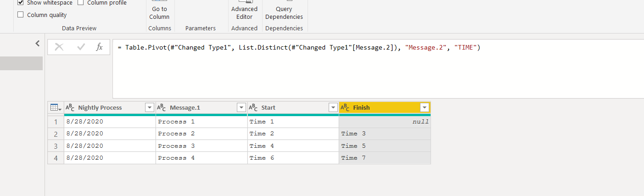
Task: Click the Time 5 cell
Action: tap(385, 146)
